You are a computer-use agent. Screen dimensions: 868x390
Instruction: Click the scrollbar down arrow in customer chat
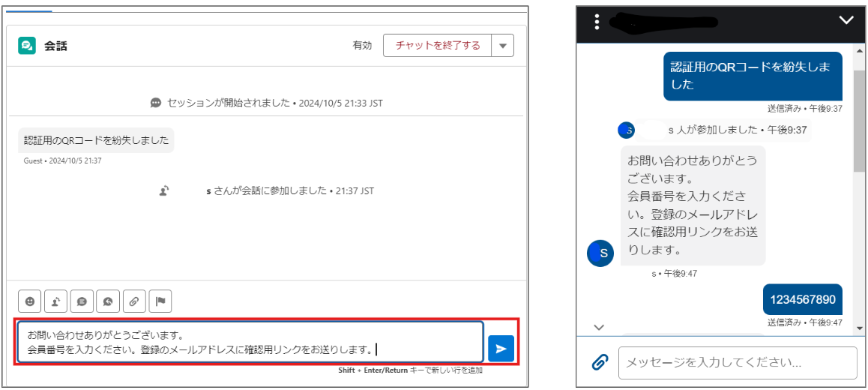point(858,328)
